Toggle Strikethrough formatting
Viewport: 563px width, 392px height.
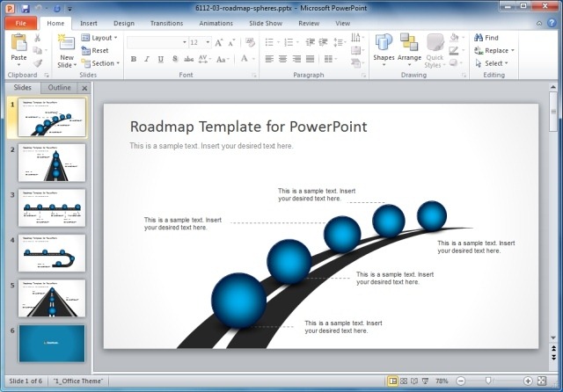tap(189, 59)
